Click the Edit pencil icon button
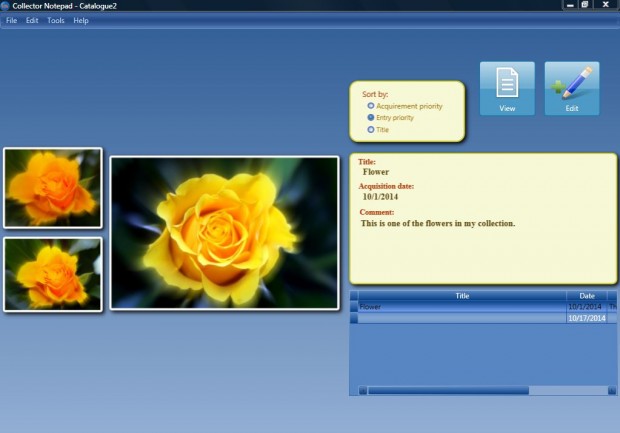The image size is (620, 433). click(x=572, y=88)
